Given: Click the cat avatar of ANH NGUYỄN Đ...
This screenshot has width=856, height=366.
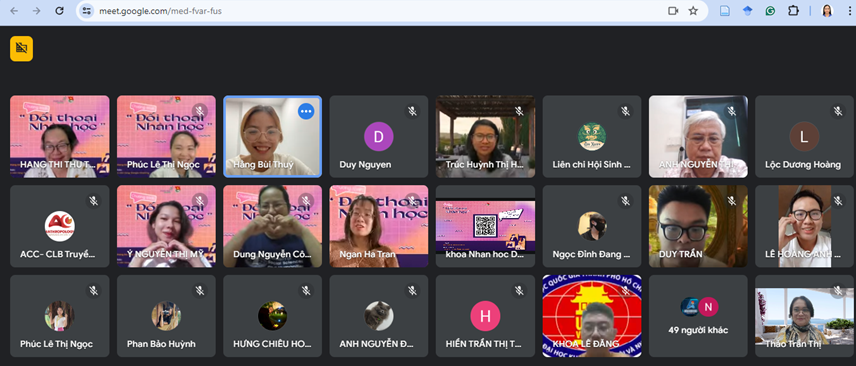Looking at the screenshot, I should [x=379, y=316].
